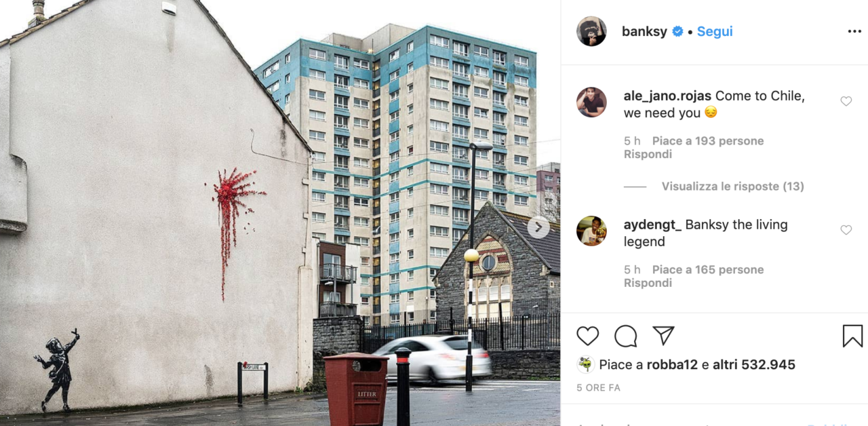This screenshot has width=868, height=426.
Task: Click the Banksy mural photo
Action: (x=280, y=213)
